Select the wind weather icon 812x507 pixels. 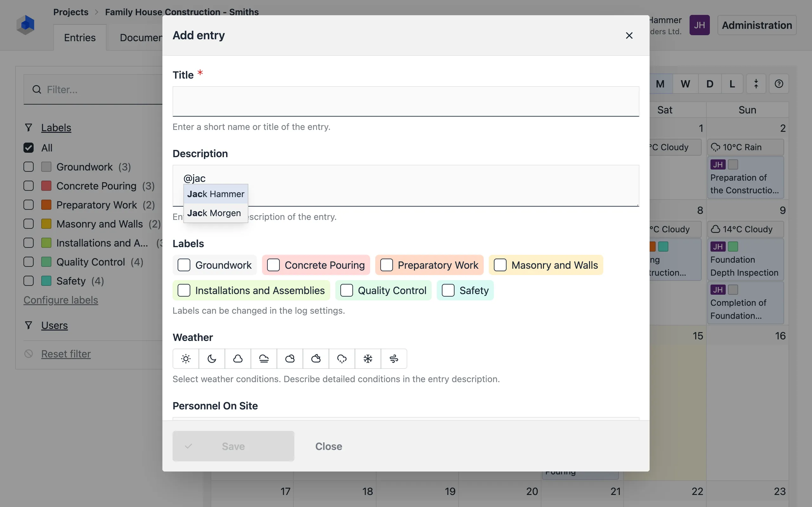394,359
